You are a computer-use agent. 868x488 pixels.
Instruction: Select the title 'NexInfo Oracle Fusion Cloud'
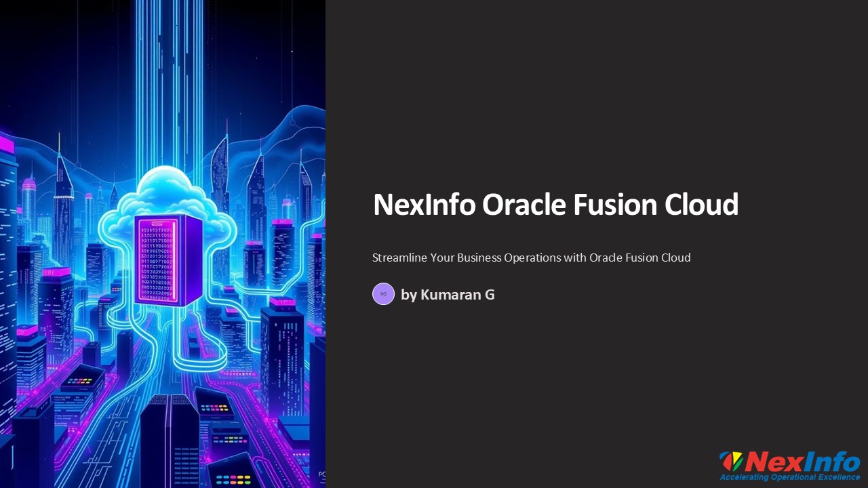click(x=555, y=204)
